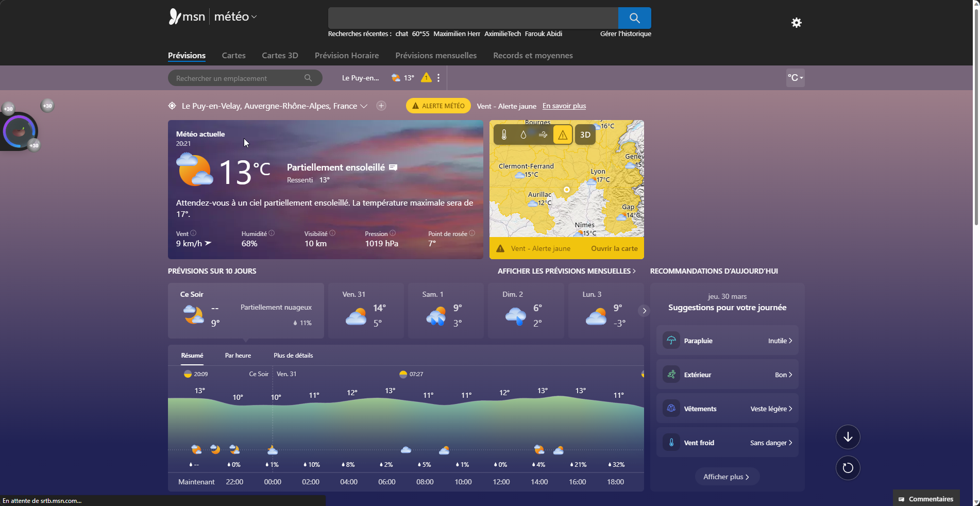This screenshot has width=980, height=506.
Task: Switch to the Plus de détails view
Action: [293, 356]
